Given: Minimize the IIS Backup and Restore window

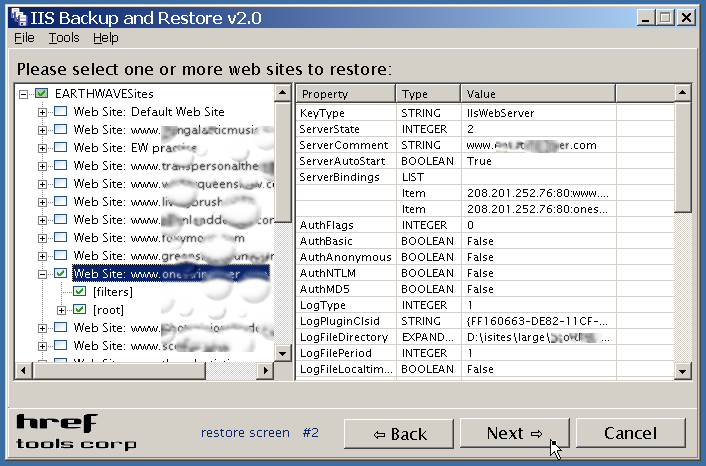Looking at the screenshot, I should pos(646,18).
